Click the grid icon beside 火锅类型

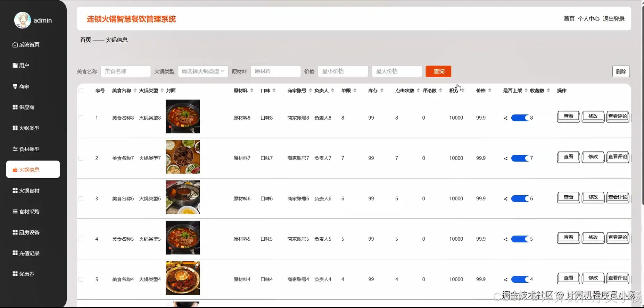(x=15, y=128)
